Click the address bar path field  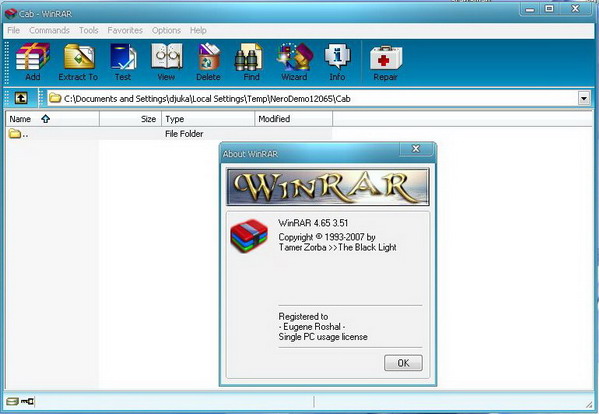point(312,99)
